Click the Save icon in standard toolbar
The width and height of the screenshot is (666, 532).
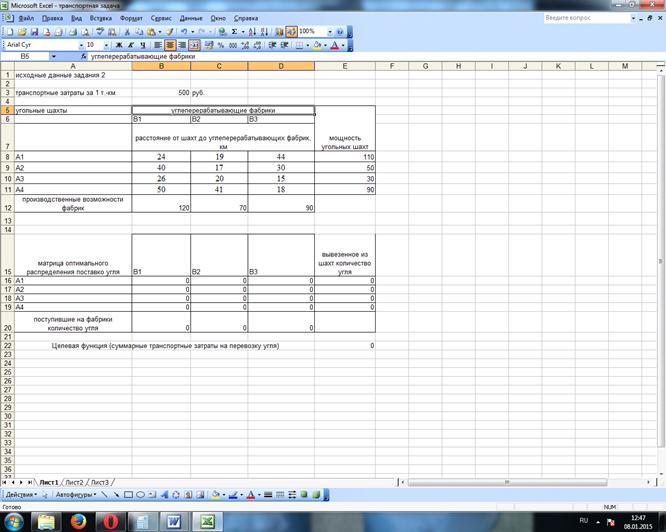point(33,32)
